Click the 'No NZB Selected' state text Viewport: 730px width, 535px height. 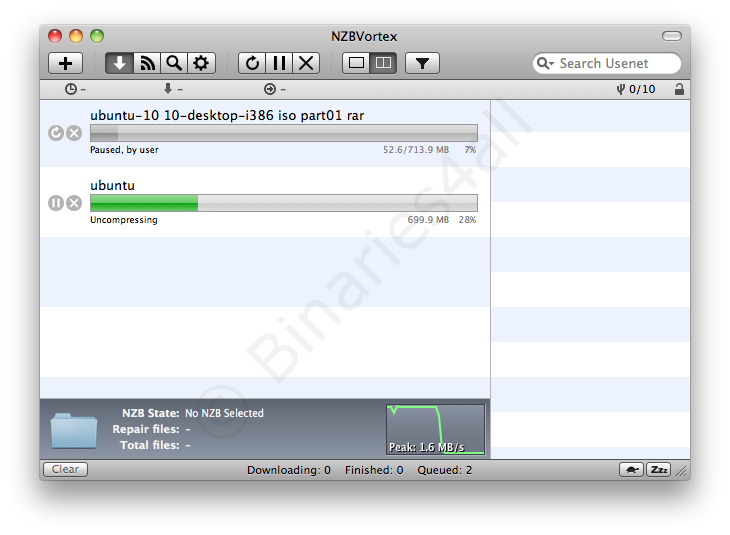pyautogui.click(x=224, y=413)
